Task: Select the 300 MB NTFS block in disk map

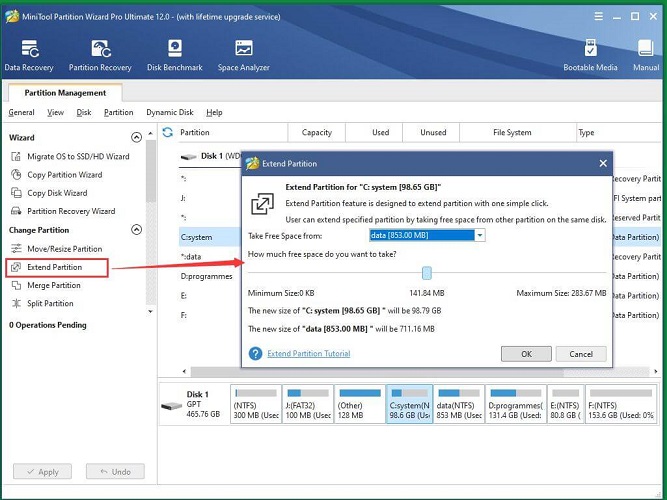Action: [x=256, y=404]
